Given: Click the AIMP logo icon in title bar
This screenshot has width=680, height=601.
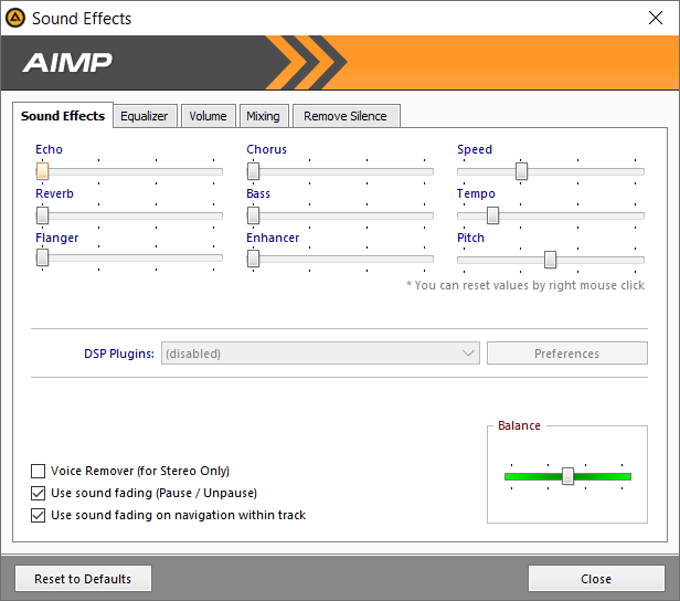Looking at the screenshot, I should pyautogui.click(x=15, y=18).
